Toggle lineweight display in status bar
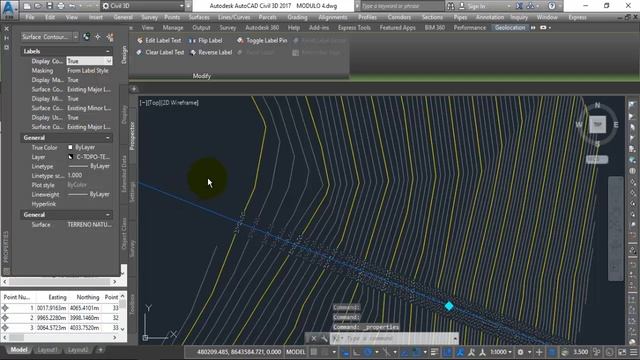640x360 pixels. coord(434,352)
